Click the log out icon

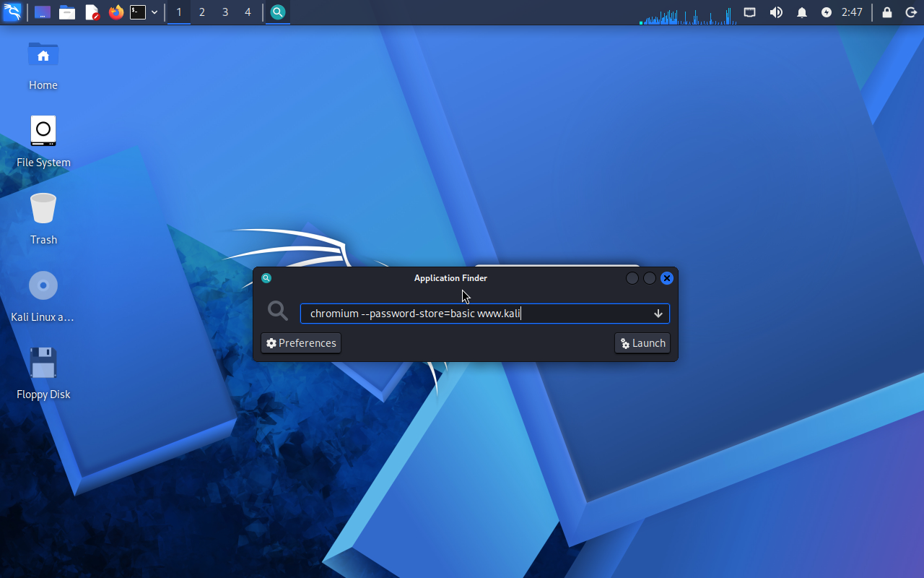tap(911, 12)
